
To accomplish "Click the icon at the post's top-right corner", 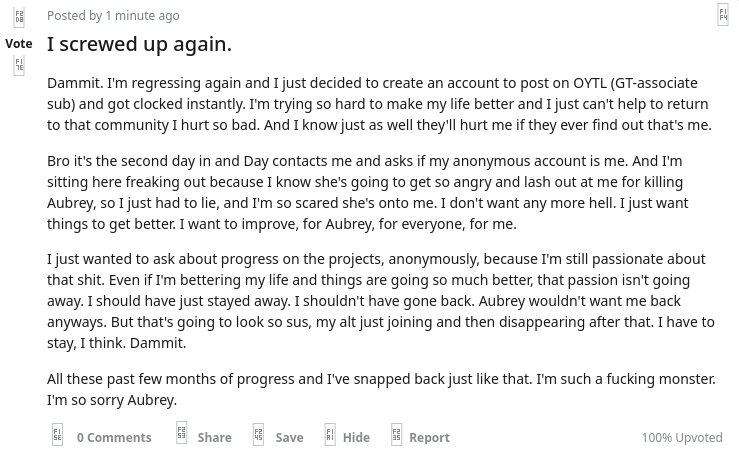I will [x=722, y=15].
